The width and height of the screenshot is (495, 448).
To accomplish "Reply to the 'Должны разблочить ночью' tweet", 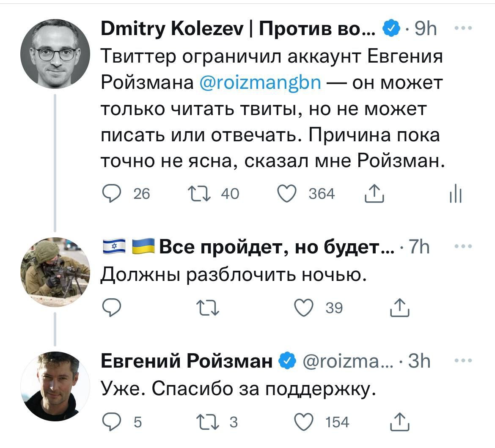I will click(x=112, y=308).
